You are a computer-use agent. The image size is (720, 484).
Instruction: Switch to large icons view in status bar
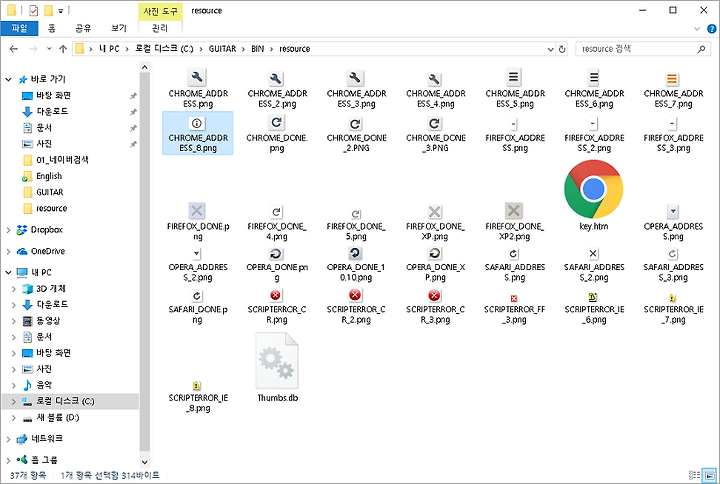[709, 475]
